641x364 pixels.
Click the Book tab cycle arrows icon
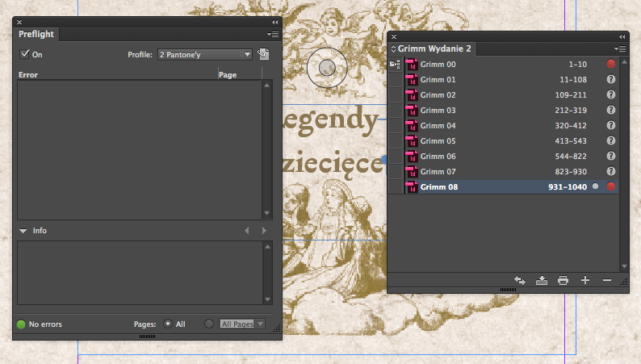pyautogui.click(x=393, y=48)
